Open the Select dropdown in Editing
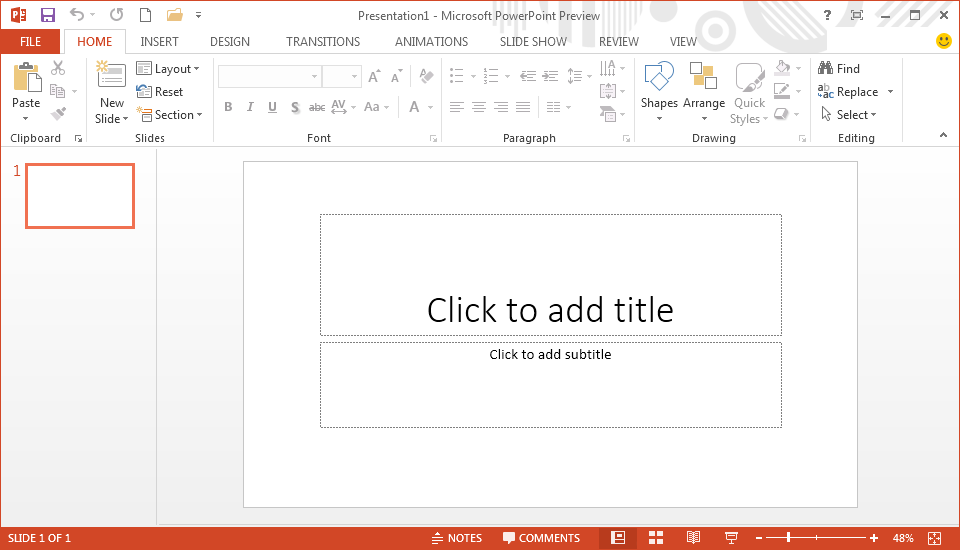Viewport: 962px width, 551px height. [848, 114]
